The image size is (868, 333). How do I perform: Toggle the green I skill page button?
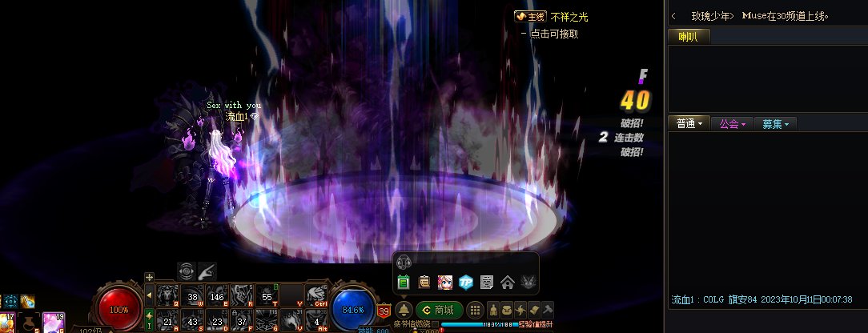click(149, 319)
